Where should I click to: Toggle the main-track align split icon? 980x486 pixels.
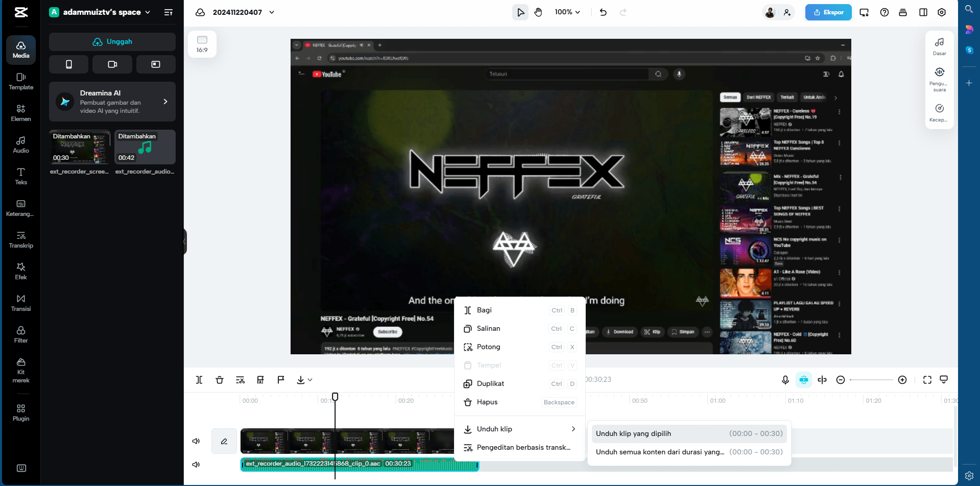[x=822, y=380]
